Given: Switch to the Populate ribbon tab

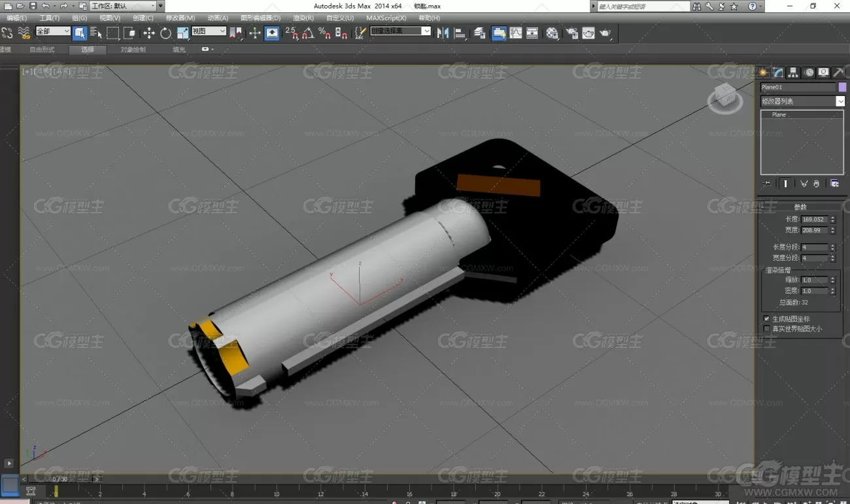Looking at the screenshot, I should [178, 50].
